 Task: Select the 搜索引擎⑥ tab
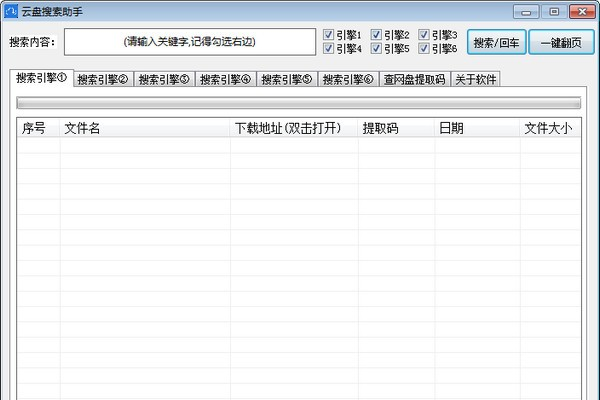pyautogui.click(x=348, y=79)
